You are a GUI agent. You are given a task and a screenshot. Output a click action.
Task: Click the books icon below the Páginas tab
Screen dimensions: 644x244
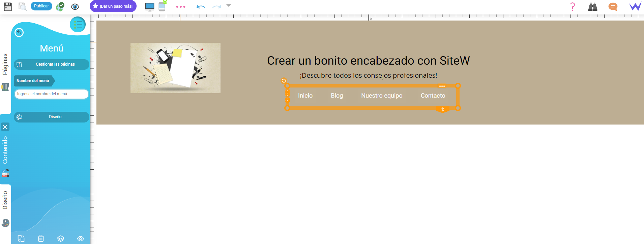[5, 87]
